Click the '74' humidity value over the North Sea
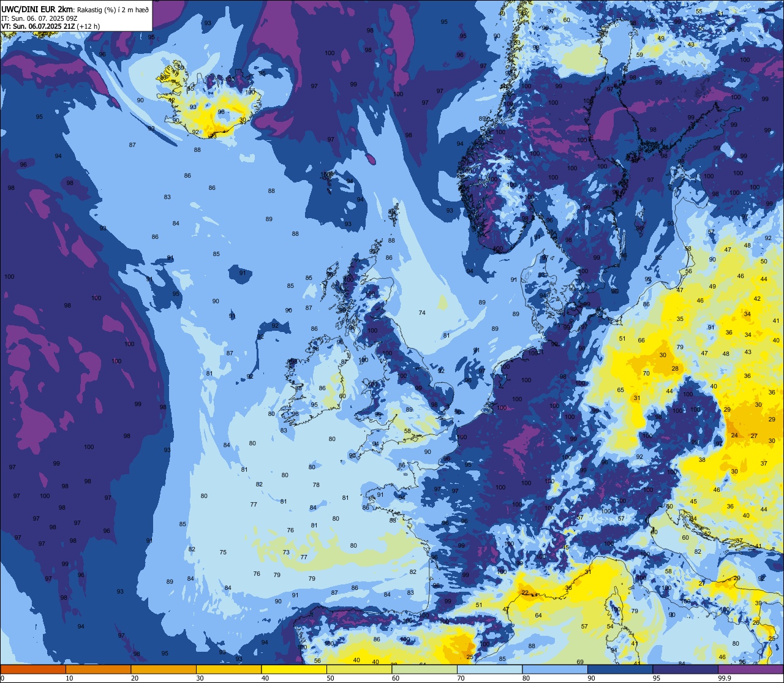 point(422,313)
